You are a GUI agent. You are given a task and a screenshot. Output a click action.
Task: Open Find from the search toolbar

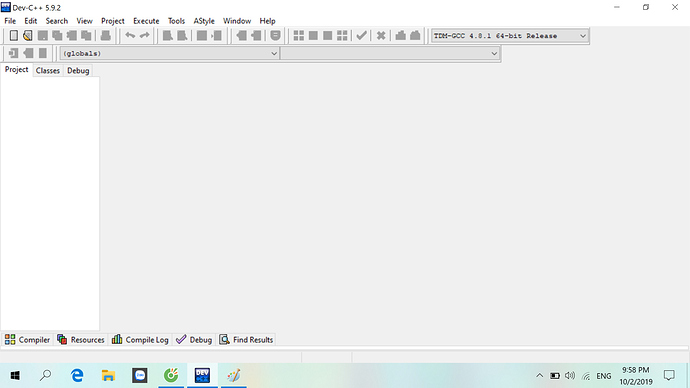(168, 36)
